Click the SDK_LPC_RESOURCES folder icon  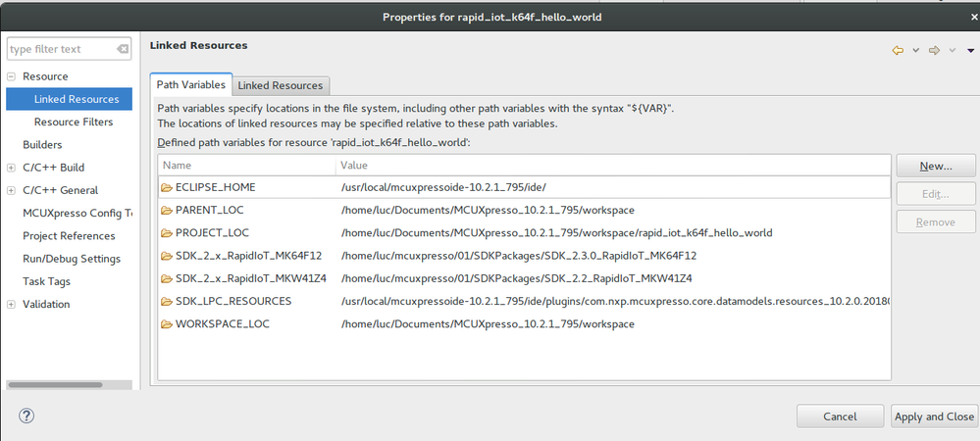point(167,302)
